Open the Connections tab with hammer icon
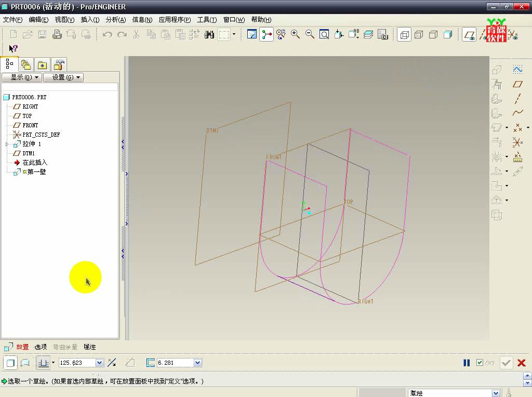532x397 pixels. [59, 64]
